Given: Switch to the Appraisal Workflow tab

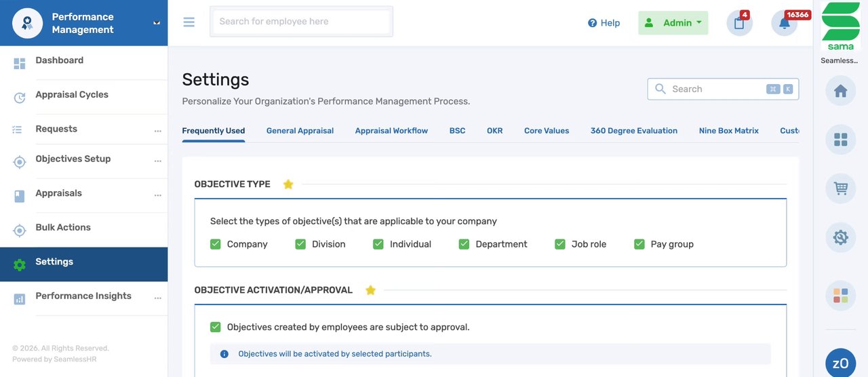Looking at the screenshot, I should [x=391, y=131].
